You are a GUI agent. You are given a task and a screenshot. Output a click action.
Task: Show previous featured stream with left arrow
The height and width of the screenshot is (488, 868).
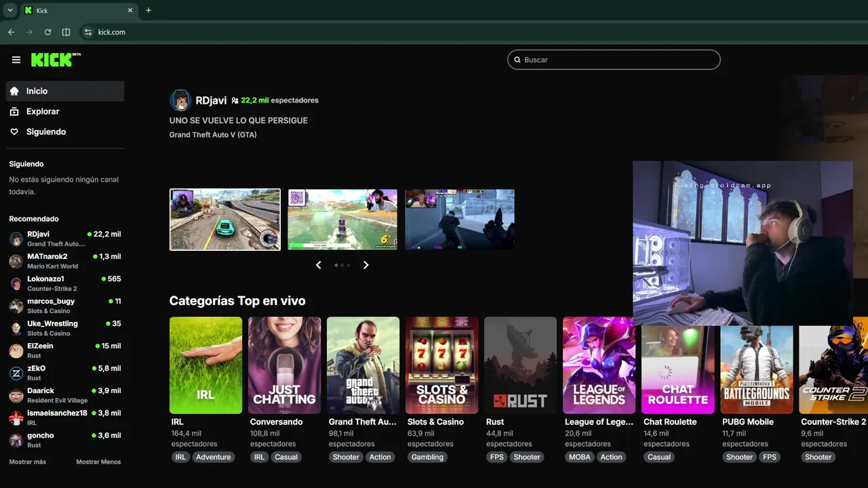coord(318,265)
